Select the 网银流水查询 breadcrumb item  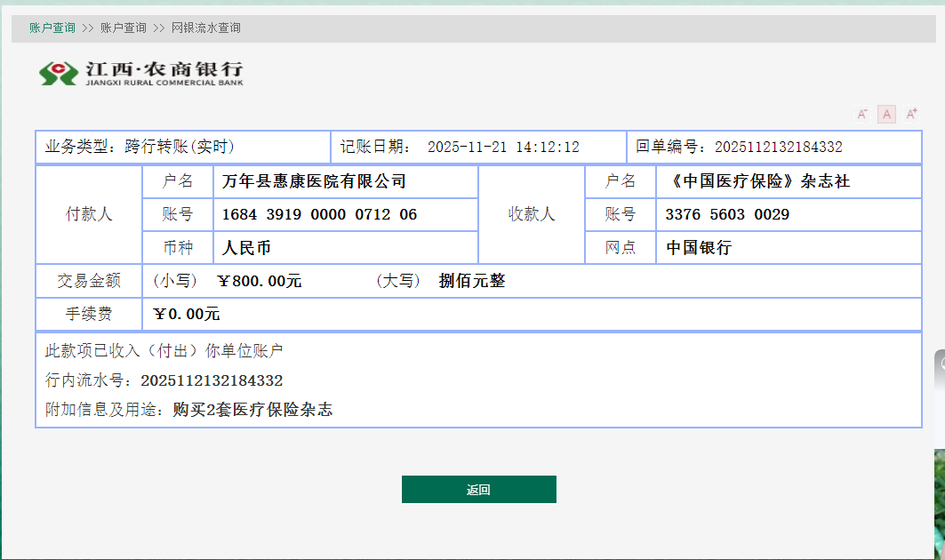point(206,28)
